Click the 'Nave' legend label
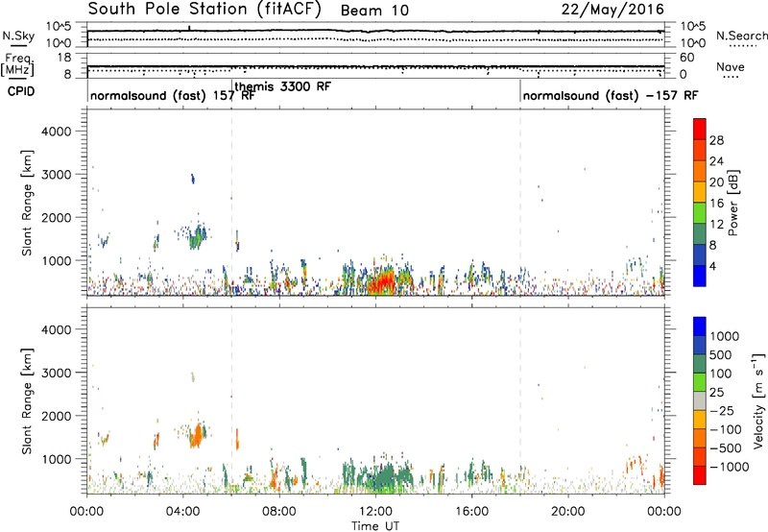This screenshot has width=768, height=532. (x=731, y=67)
